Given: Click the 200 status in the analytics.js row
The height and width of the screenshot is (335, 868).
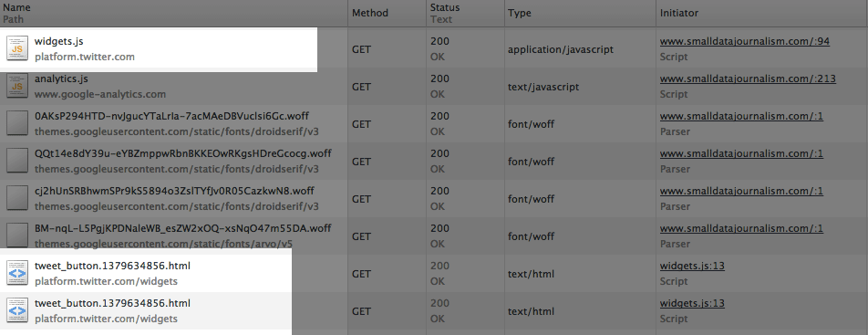Looking at the screenshot, I should [x=439, y=79].
